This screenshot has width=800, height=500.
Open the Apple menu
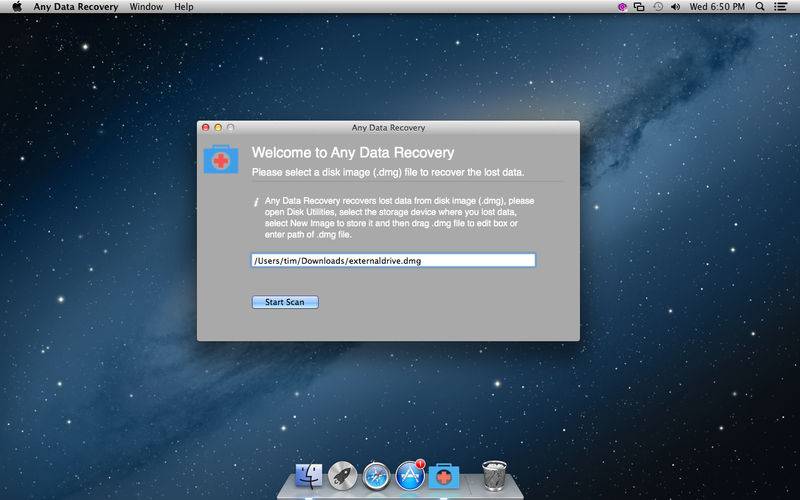17,7
